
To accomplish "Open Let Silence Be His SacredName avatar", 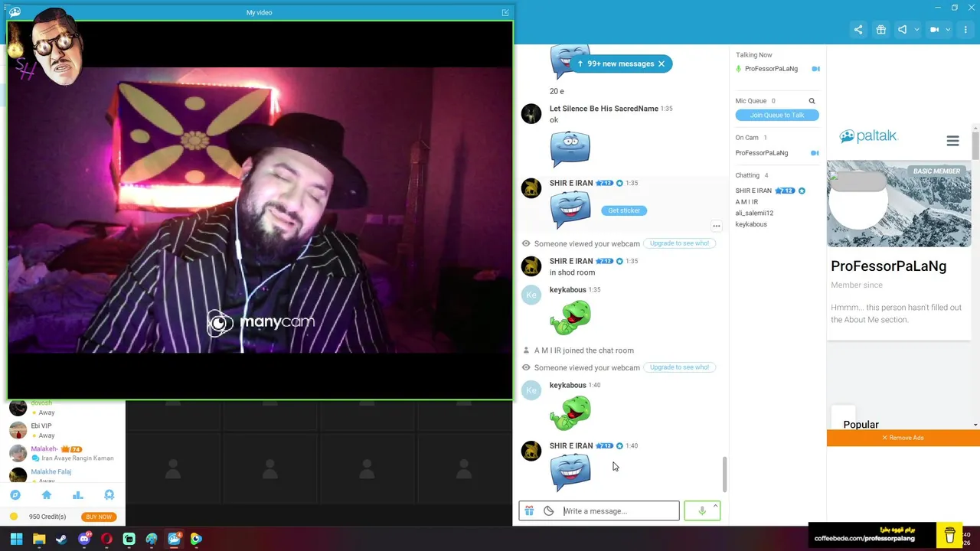I will click(531, 113).
